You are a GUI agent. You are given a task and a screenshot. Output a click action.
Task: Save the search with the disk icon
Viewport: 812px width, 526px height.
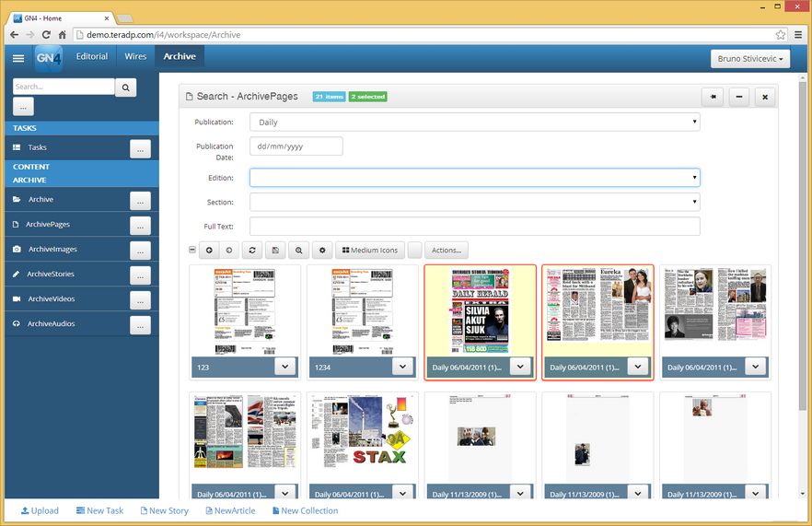coord(275,251)
